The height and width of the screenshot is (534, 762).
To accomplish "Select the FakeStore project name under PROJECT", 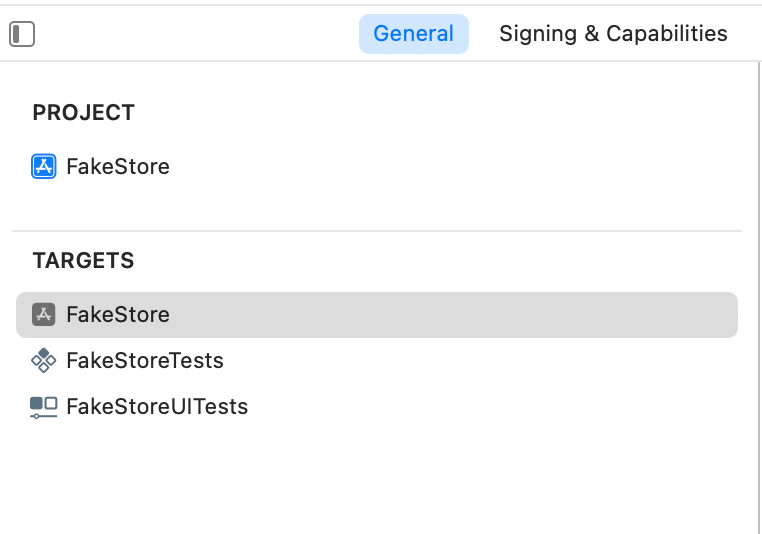I will point(118,167).
